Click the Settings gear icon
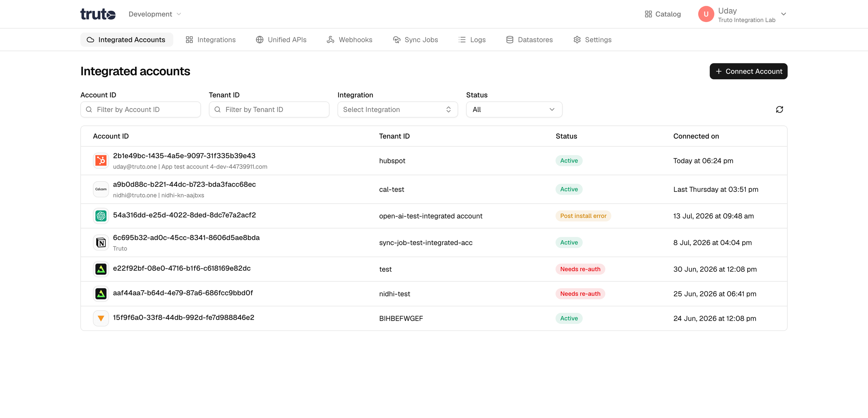The width and height of the screenshot is (868, 418). point(577,40)
